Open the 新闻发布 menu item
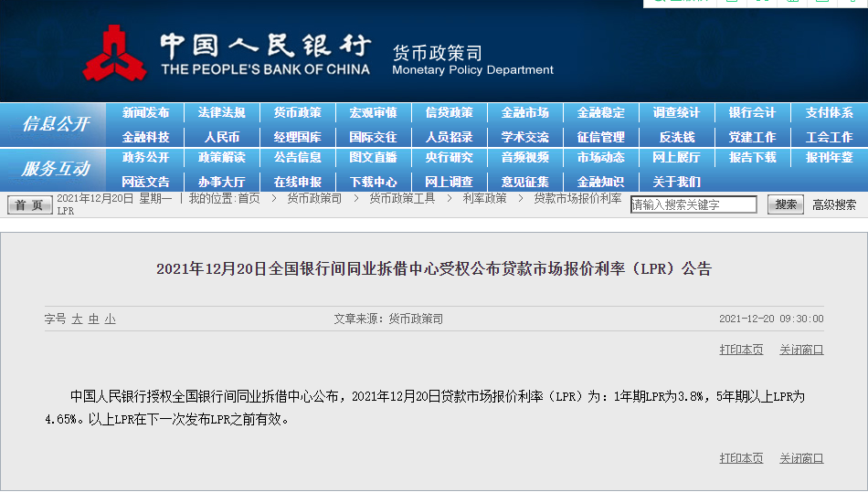Screen dimensions: 868x492 coord(145,113)
